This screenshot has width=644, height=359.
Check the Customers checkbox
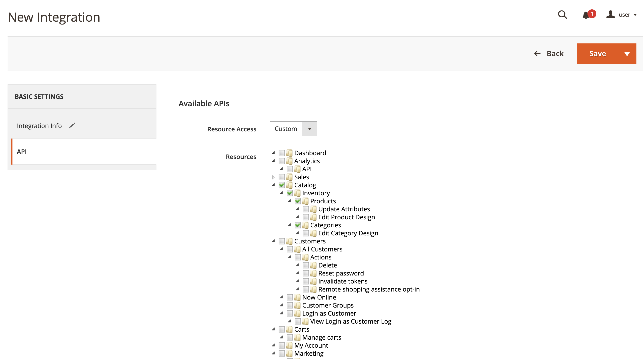(x=281, y=241)
